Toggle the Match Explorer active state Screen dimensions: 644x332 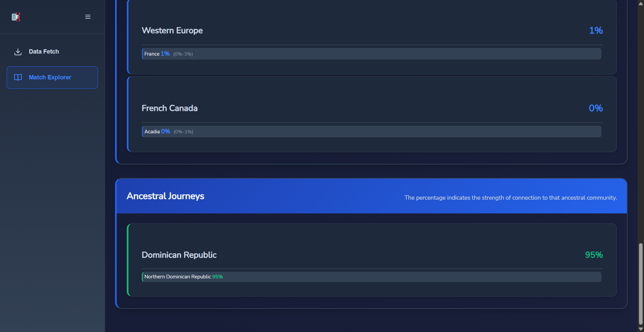[x=52, y=77]
